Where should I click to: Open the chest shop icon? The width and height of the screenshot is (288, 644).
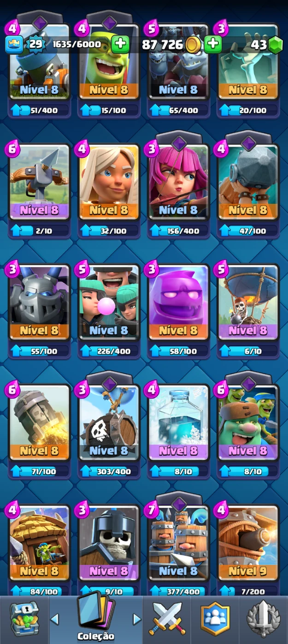pyautogui.click(x=25, y=620)
